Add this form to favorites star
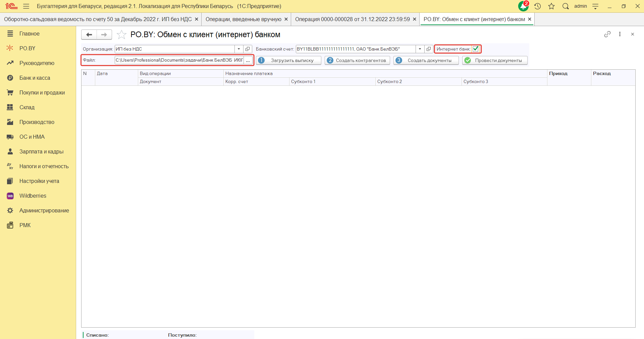 [121, 35]
